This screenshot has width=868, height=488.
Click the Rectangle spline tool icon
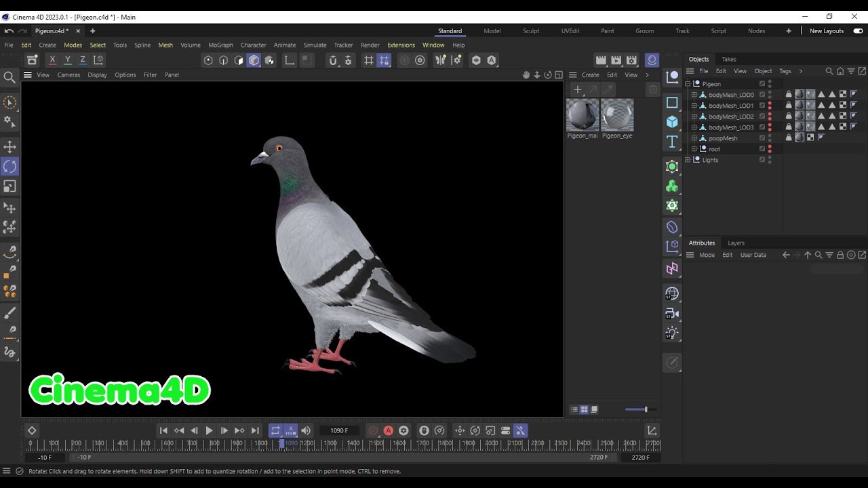tap(672, 102)
